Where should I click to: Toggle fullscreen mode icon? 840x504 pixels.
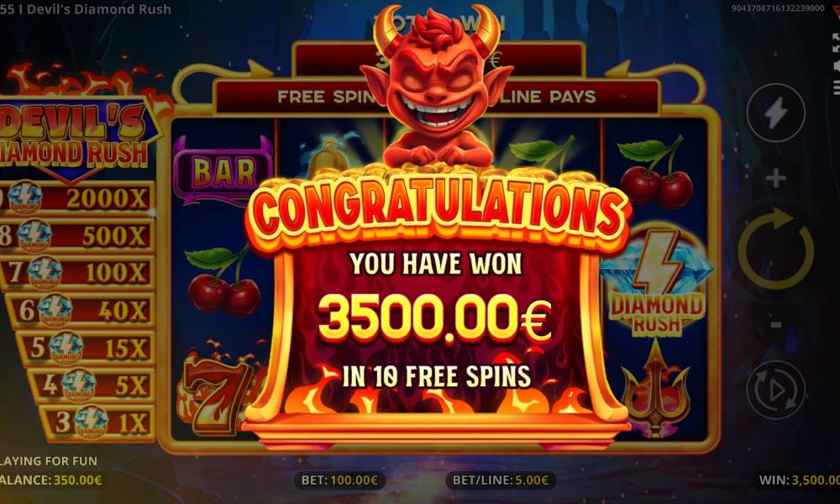[836, 42]
